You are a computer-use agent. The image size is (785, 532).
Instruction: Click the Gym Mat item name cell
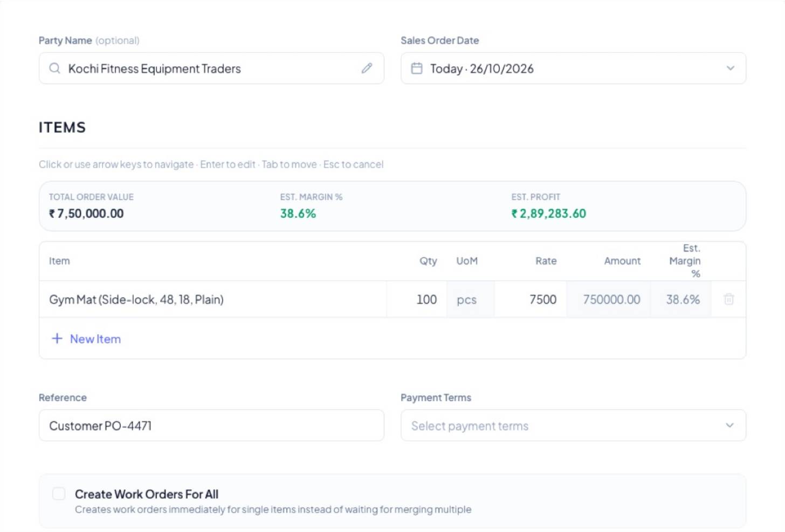tap(213, 299)
